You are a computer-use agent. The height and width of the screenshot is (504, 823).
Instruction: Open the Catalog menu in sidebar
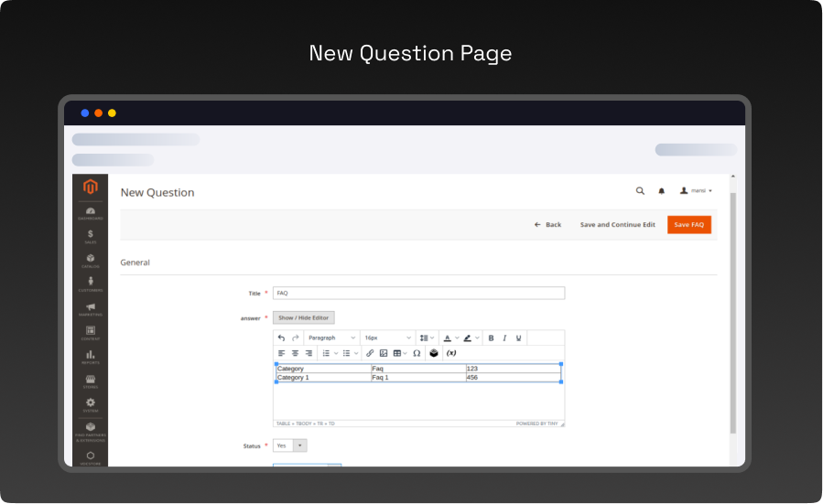pos(91,261)
